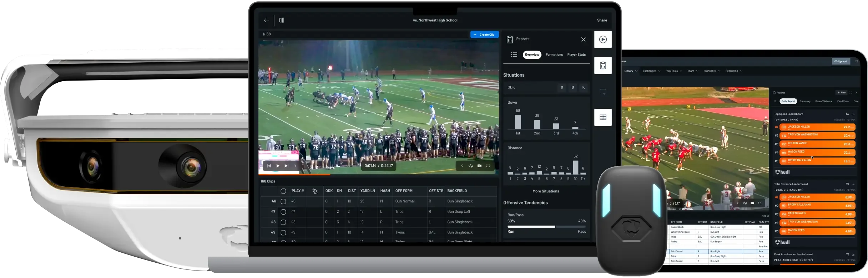
Task: Open filter settings for Top Speed Leaderboard
Action: tap(847, 114)
